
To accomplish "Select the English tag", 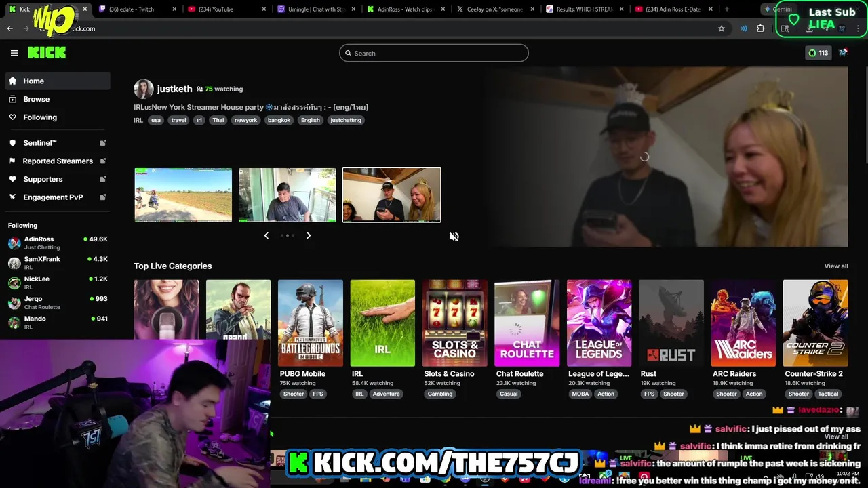I will [x=311, y=120].
